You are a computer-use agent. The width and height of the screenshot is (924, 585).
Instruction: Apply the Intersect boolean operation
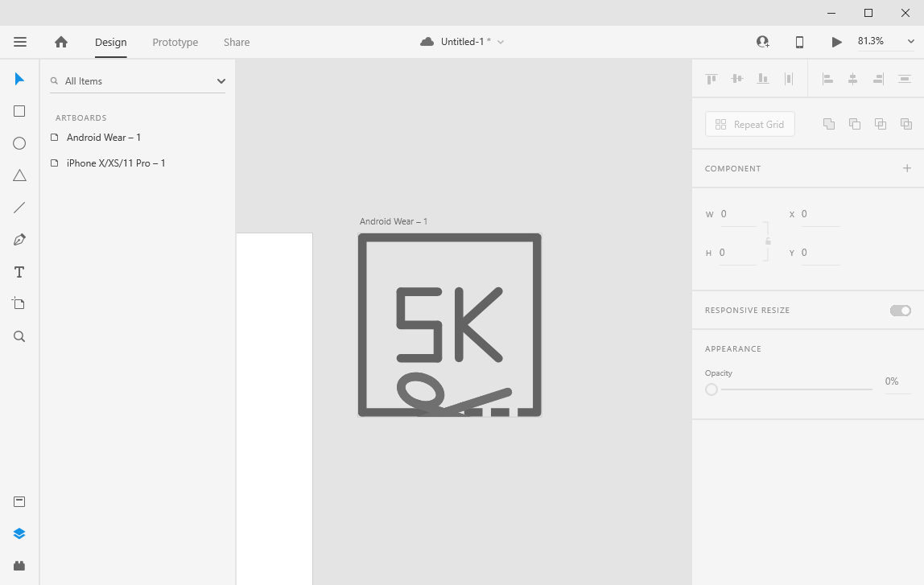tap(881, 124)
